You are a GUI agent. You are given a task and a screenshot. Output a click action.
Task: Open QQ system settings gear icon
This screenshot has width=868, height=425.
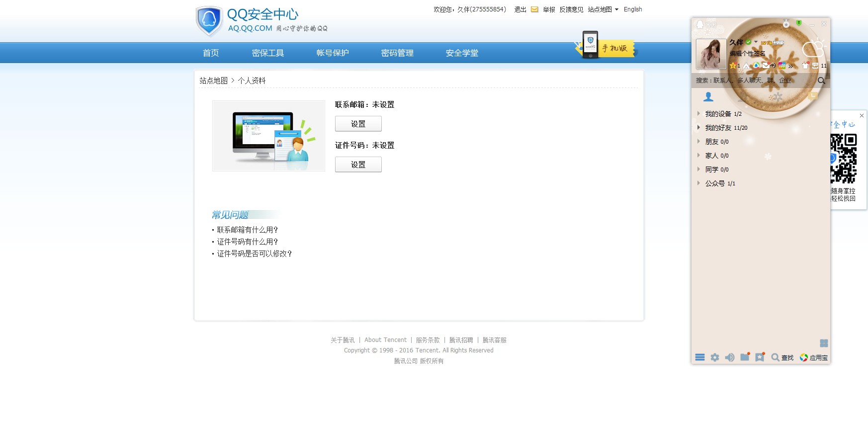coord(715,357)
